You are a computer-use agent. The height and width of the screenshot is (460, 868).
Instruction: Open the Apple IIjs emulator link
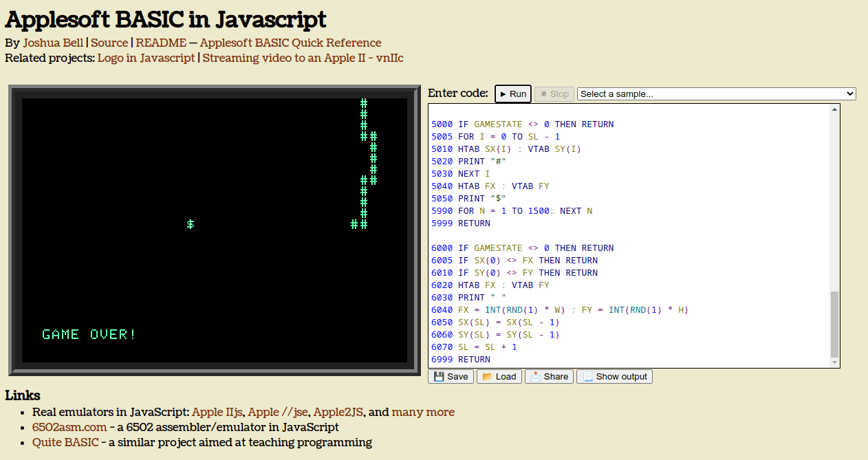216,412
